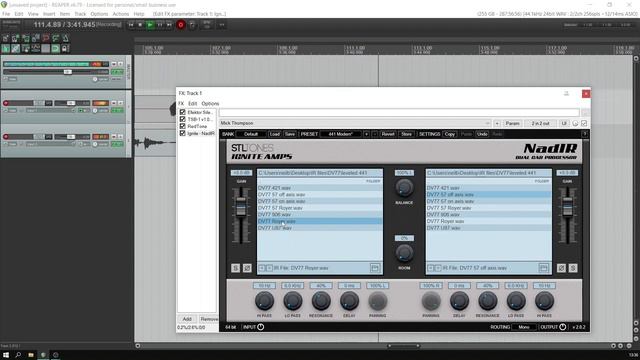This screenshot has height=360, width=640.
Task: Click the BALANCE knob
Action: (x=404, y=188)
